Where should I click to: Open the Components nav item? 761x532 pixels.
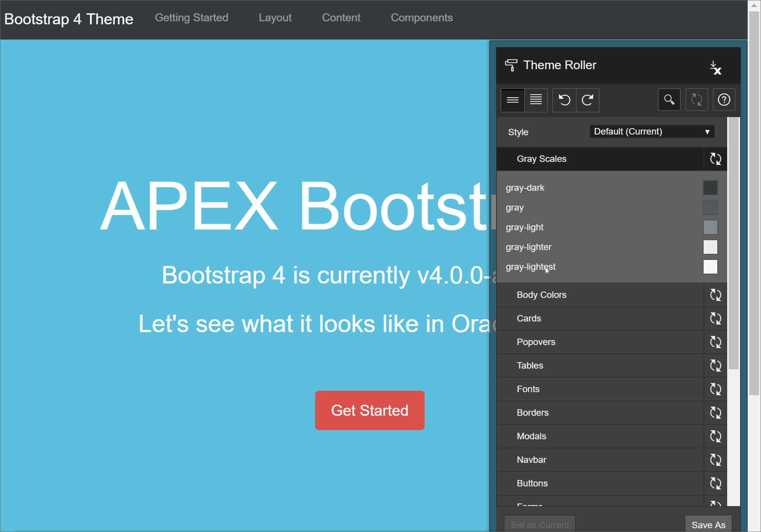click(x=422, y=17)
